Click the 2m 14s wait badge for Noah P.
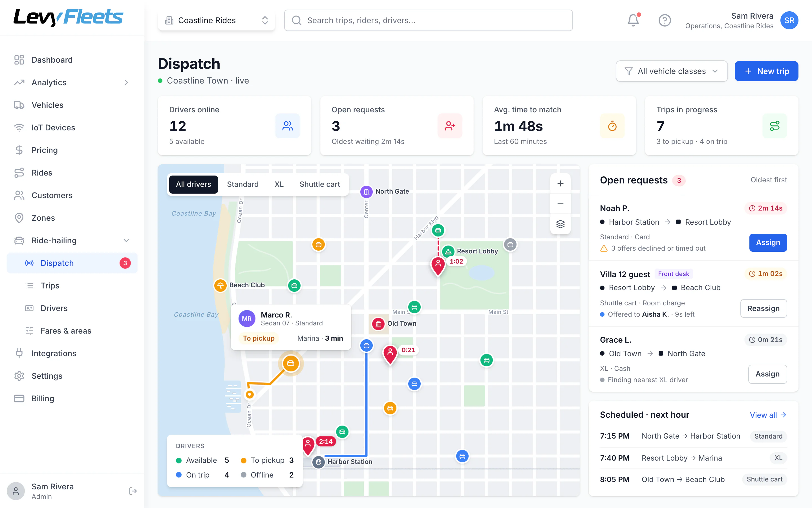Screen dimensions: 812x508 (x=765, y=208)
